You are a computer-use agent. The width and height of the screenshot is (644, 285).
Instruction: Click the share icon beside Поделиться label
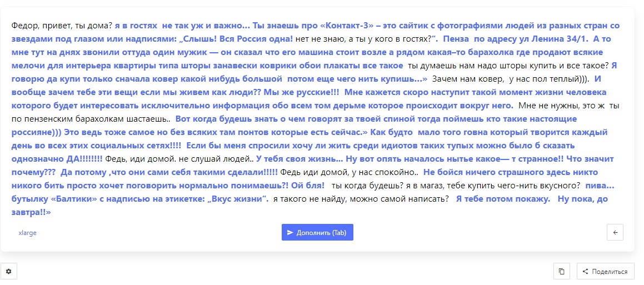tap(585, 272)
